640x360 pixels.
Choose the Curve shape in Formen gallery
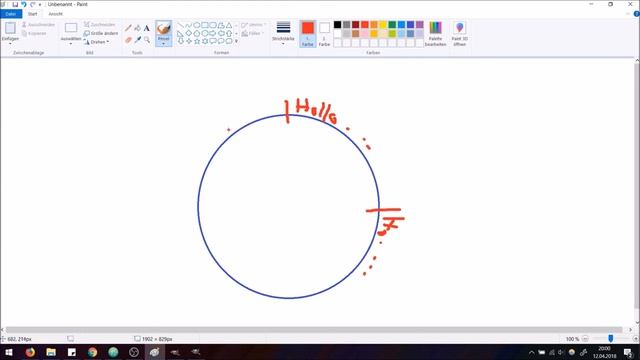click(x=189, y=25)
